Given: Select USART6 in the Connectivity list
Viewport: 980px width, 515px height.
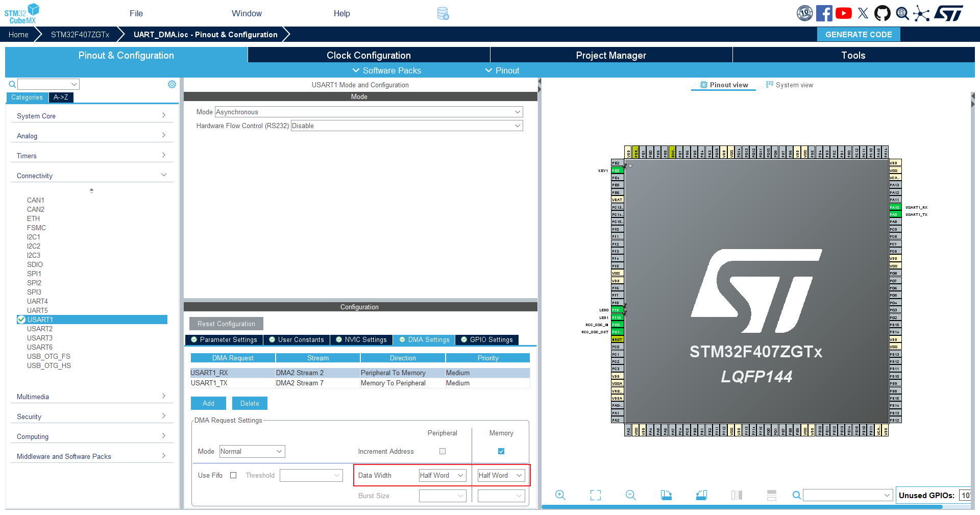Looking at the screenshot, I should pyautogui.click(x=40, y=347).
